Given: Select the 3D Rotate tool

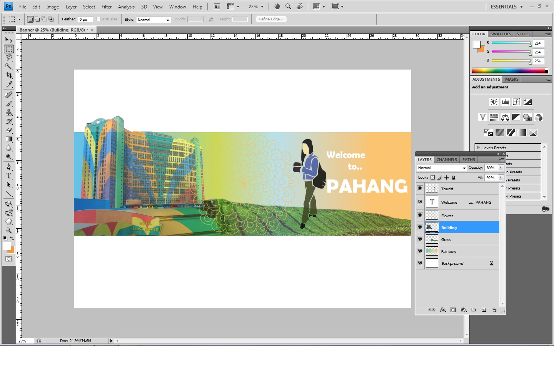Looking at the screenshot, I should (9, 204).
